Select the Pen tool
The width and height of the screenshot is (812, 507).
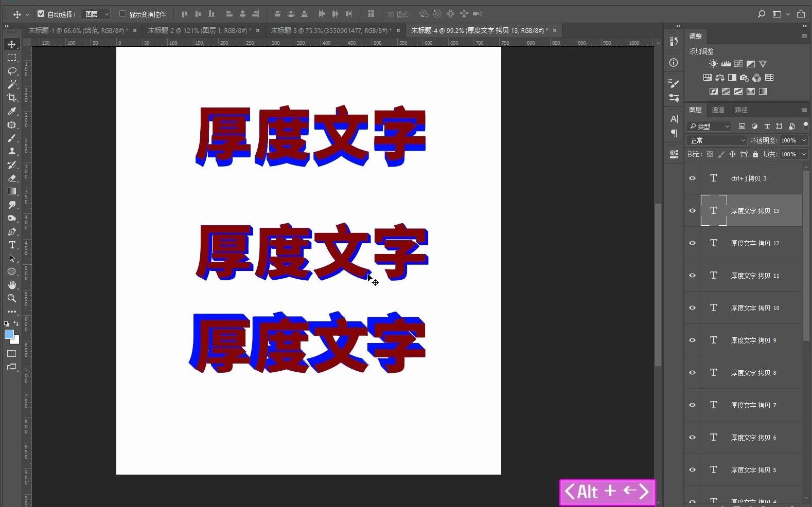coord(12,231)
